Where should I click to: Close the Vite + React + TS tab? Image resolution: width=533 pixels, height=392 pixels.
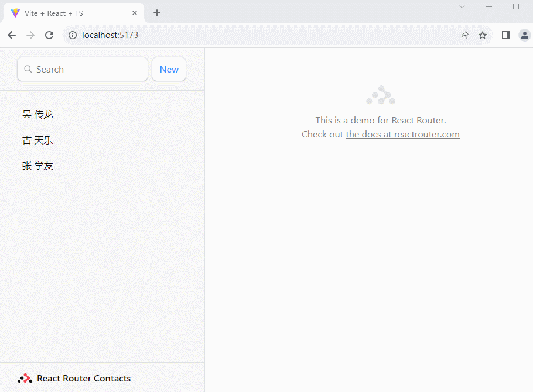coord(135,13)
